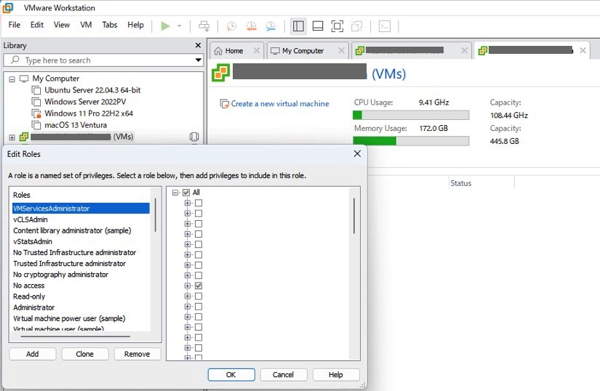Click the Clone role button
Screen dimensions: 600x391
point(85,354)
